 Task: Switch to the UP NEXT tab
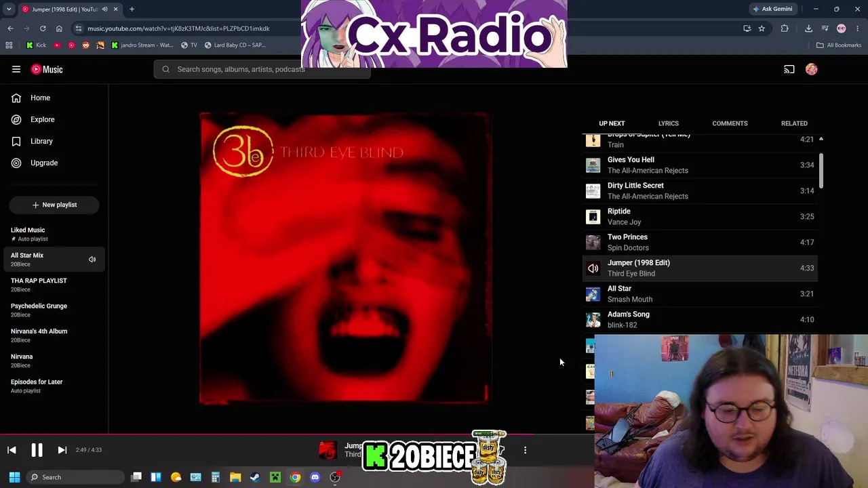point(612,123)
